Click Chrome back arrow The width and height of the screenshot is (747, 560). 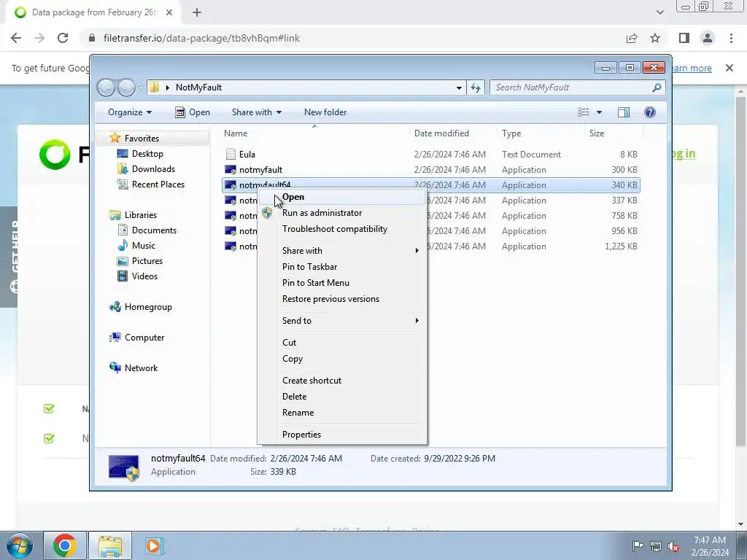click(x=16, y=38)
